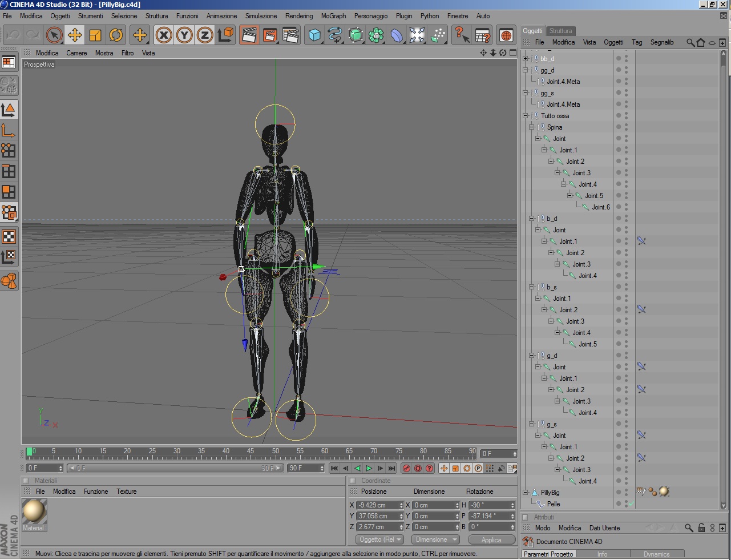This screenshot has width=731, height=560.
Task: Expand the bb_d object tree
Action: click(x=526, y=58)
